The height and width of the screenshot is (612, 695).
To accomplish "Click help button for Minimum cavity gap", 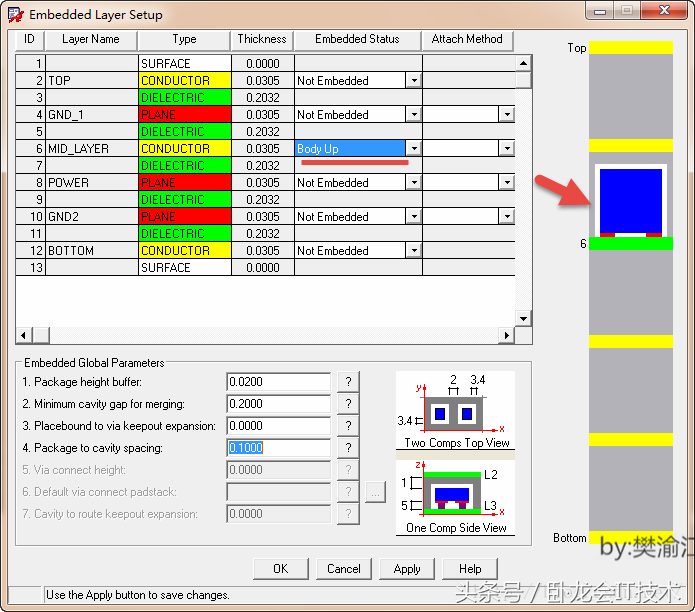I will click(x=347, y=404).
